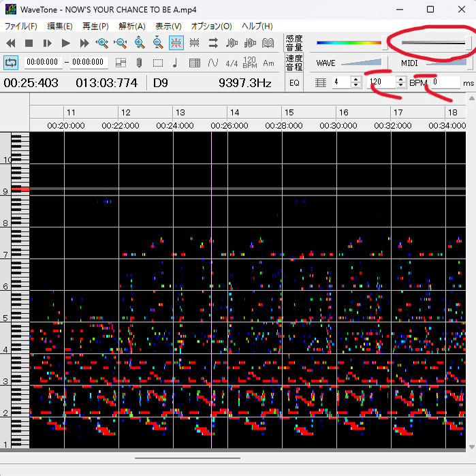Click loop start time field 00:00:000
The height and width of the screenshot is (476, 476).
(42, 62)
